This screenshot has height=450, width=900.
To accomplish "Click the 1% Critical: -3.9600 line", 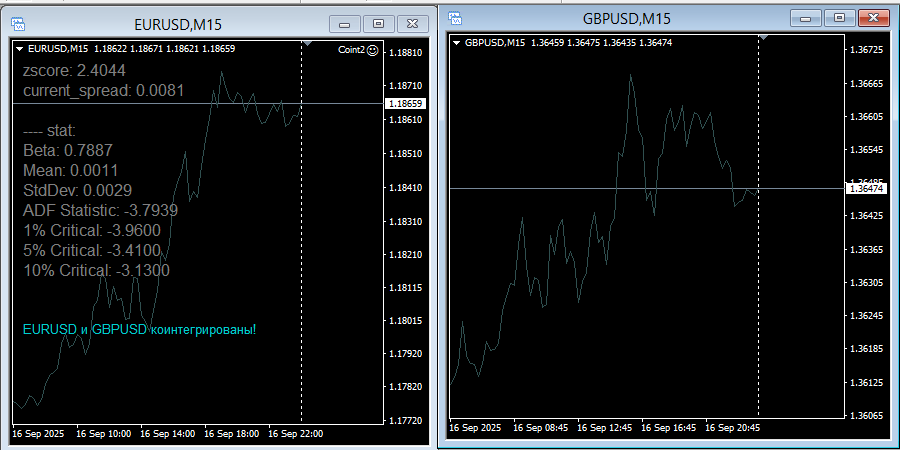I will tap(92, 231).
